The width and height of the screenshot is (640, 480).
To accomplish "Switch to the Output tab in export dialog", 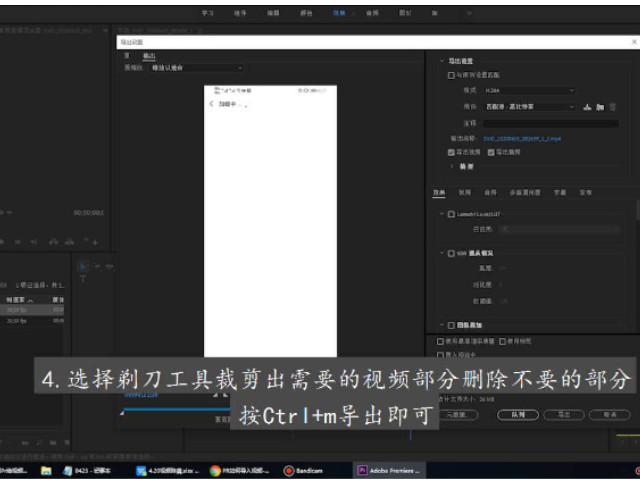I will click(x=149, y=56).
